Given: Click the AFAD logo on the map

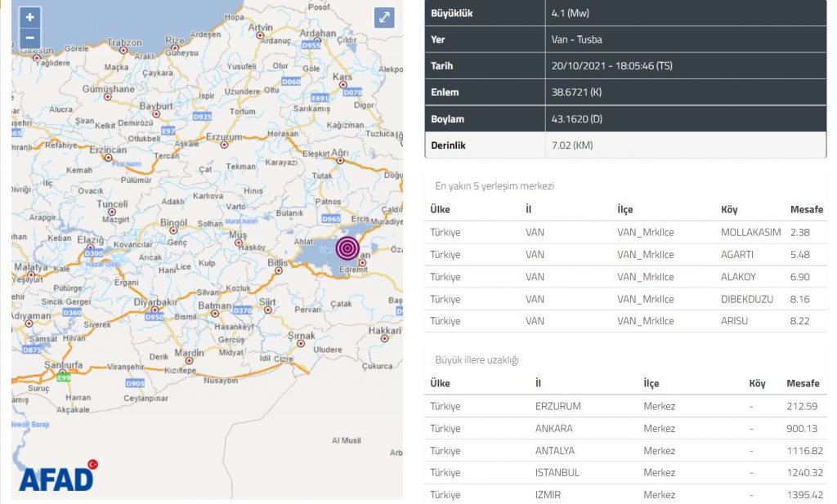Looking at the screenshot, I should click(x=57, y=476).
